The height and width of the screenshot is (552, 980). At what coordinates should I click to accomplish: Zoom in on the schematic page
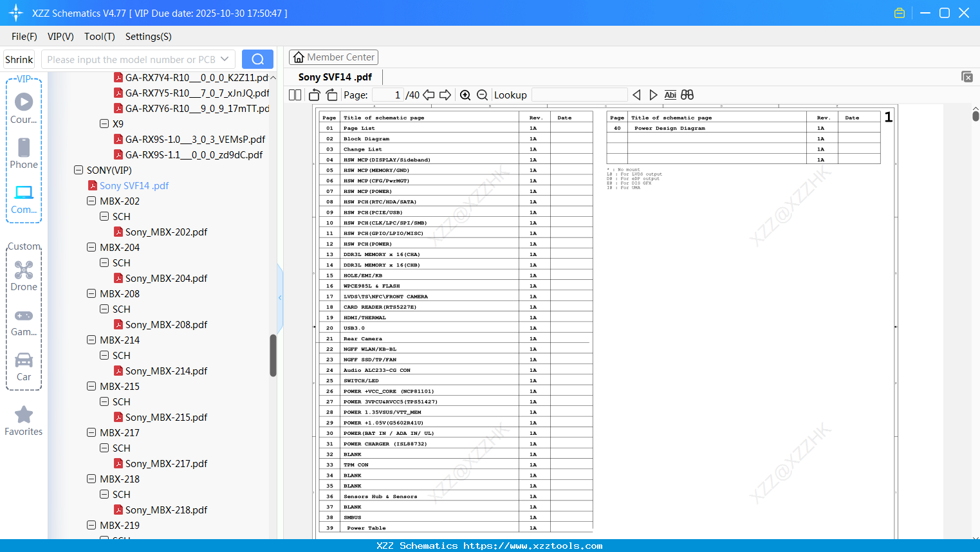pyautogui.click(x=465, y=95)
